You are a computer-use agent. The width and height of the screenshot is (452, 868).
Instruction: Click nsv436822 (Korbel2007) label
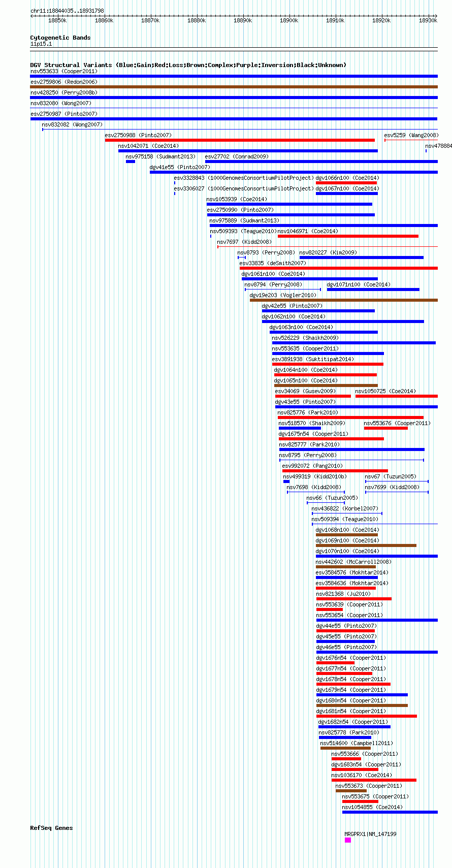[x=345, y=508]
